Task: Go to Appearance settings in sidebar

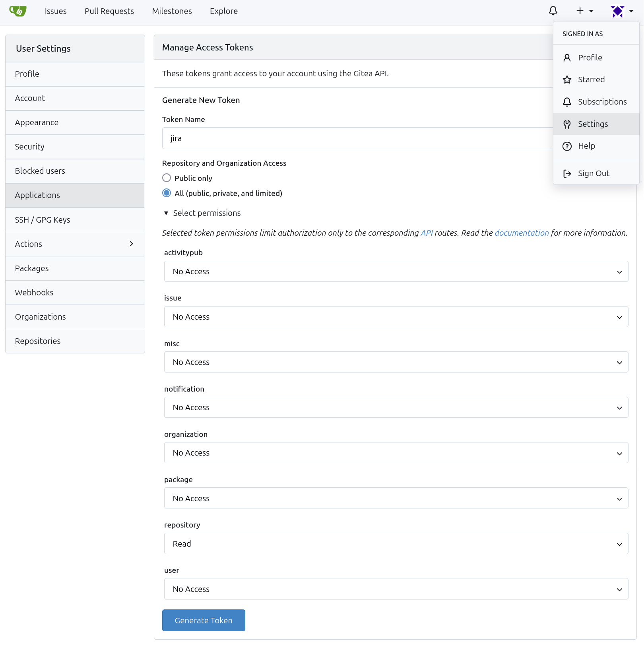Action: pos(75,122)
